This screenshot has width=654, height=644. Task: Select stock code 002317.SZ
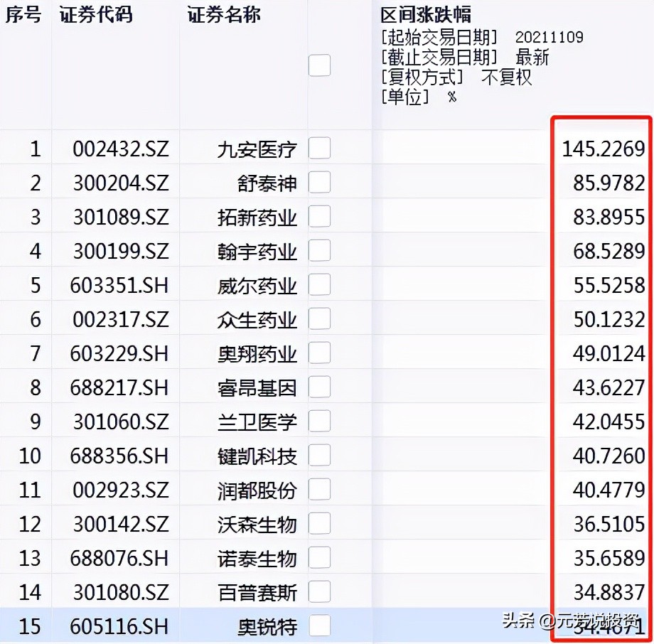[x=121, y=319]
